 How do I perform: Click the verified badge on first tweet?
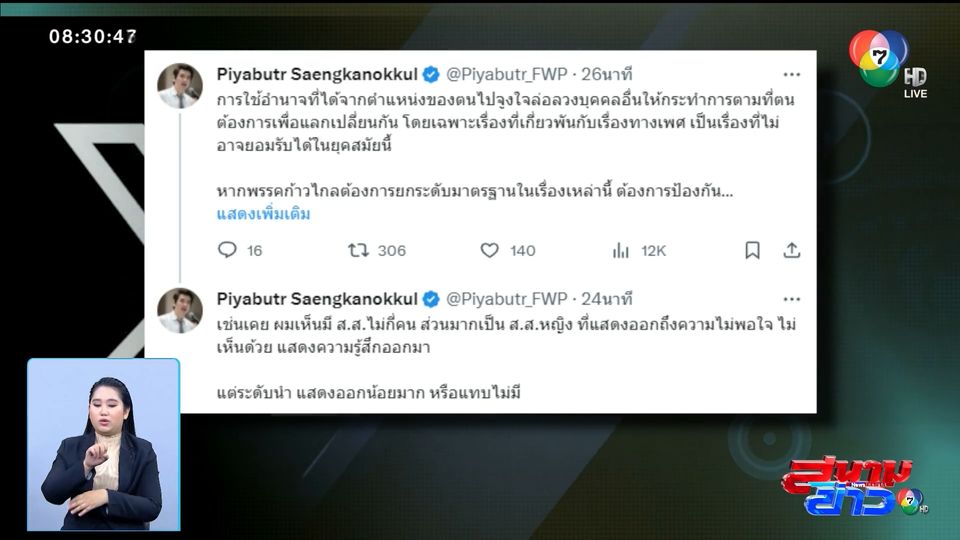click(432, 75)
